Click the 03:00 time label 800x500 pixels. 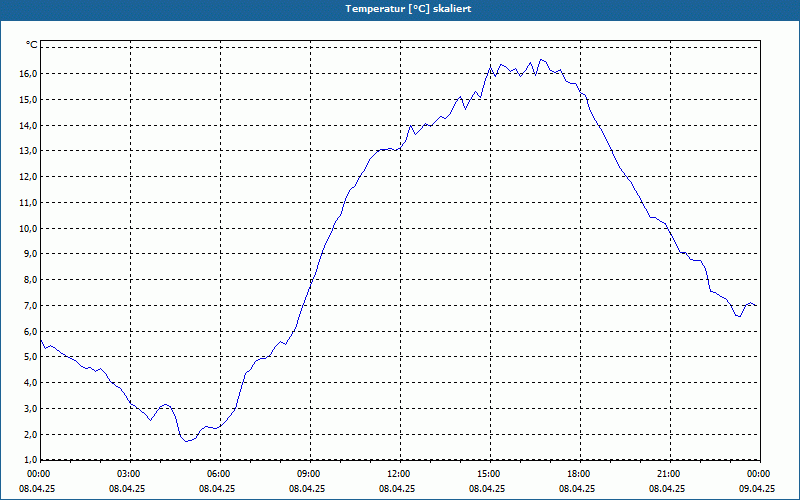tap(127, 474)
